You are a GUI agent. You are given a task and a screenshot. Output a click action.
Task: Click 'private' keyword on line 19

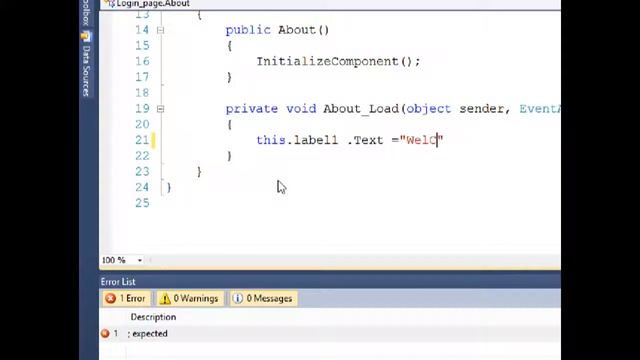[x=252, y=109]
